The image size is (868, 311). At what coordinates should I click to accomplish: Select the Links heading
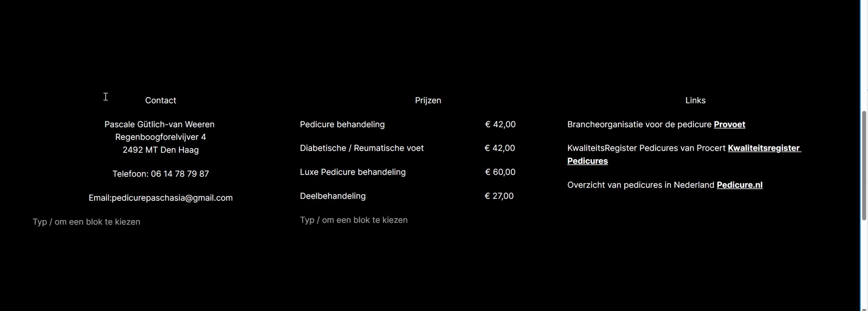[695, 100]
